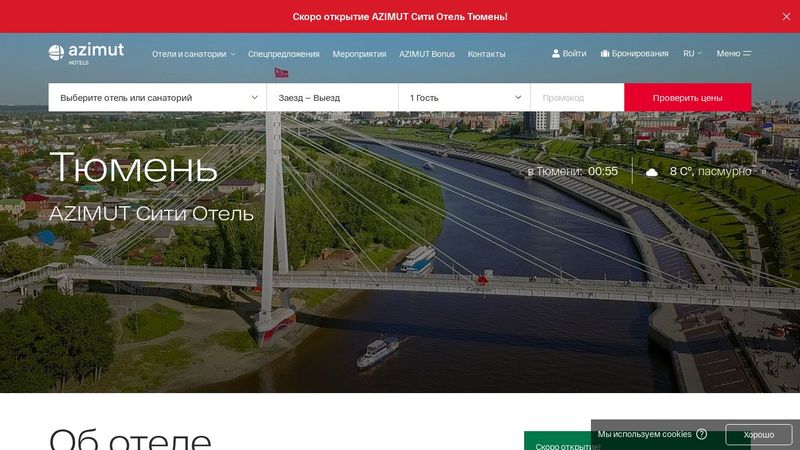Open the Меню hamburger menu
The width and height of the screenshot is (800, 450).
coord(733,53)
